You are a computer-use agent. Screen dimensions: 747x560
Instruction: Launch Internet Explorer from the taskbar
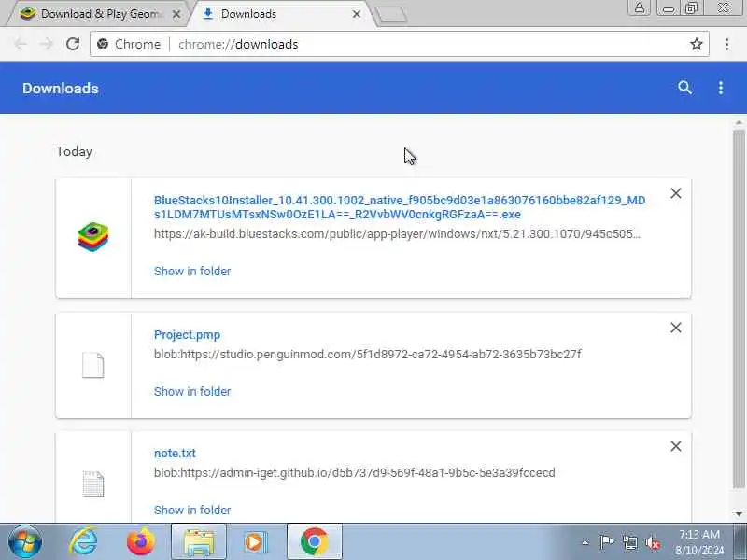83,542
